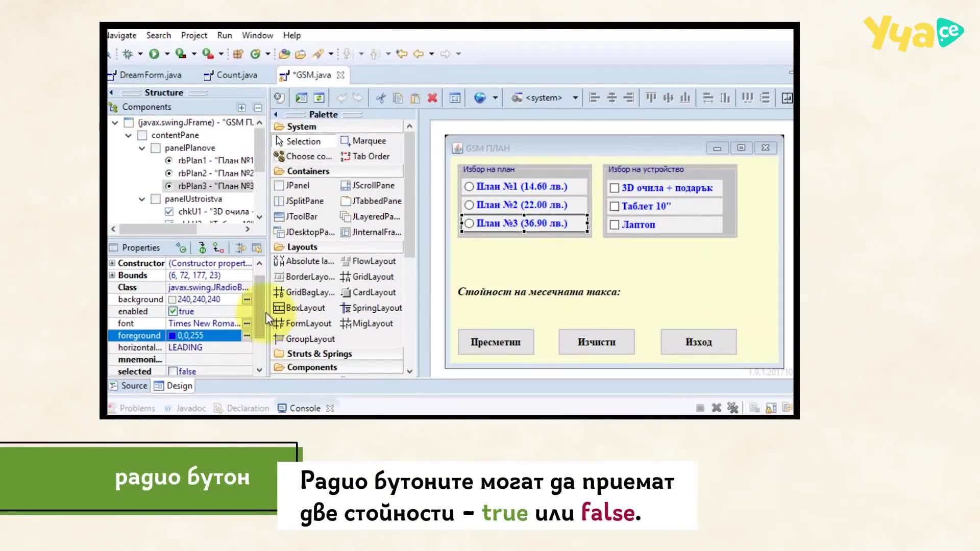Screen dimensions: 980x551
Task: Click the foreground ellipsis edit button
Action: point(247,335)
